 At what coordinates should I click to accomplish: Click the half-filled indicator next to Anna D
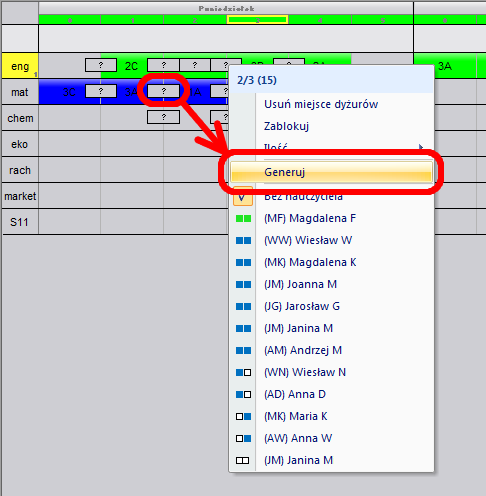[x=243, y=395]
